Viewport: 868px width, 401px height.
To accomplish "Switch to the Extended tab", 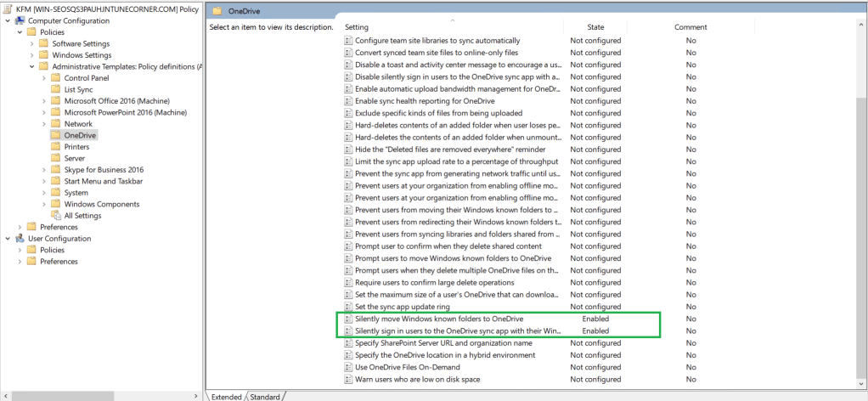I will coord(227,397).
